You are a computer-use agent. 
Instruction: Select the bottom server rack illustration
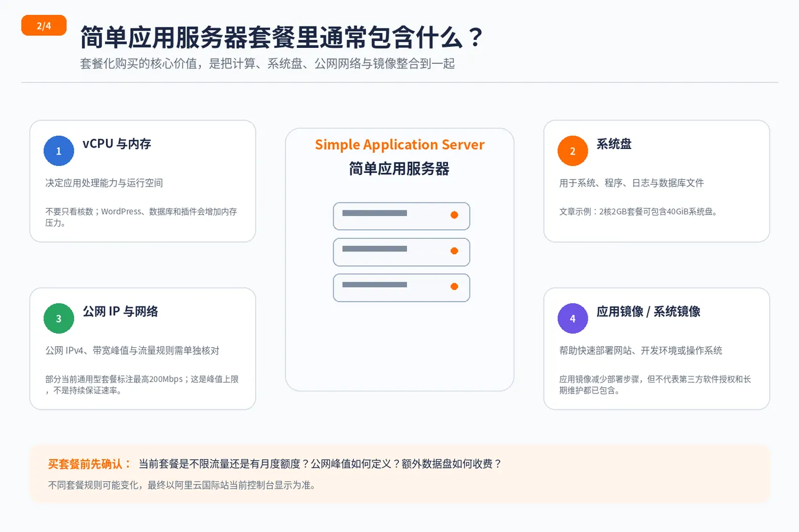point(401,288)
